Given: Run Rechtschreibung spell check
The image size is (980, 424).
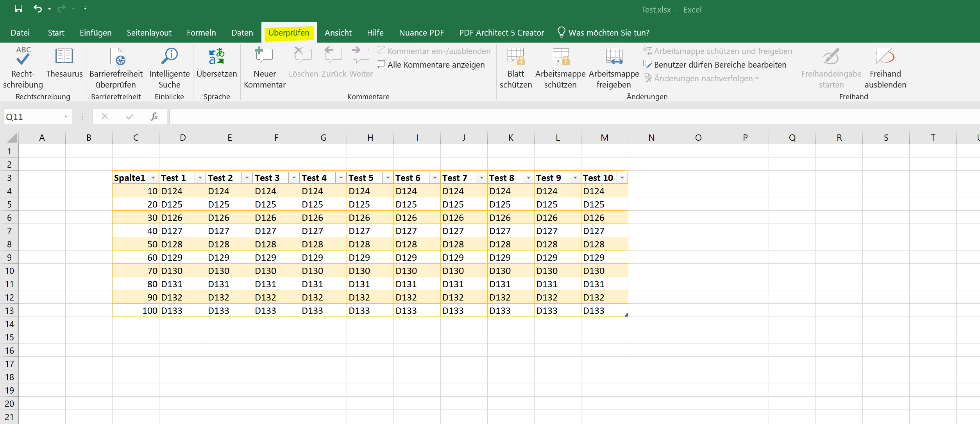Looking at the screenshot, I should 23,68.
